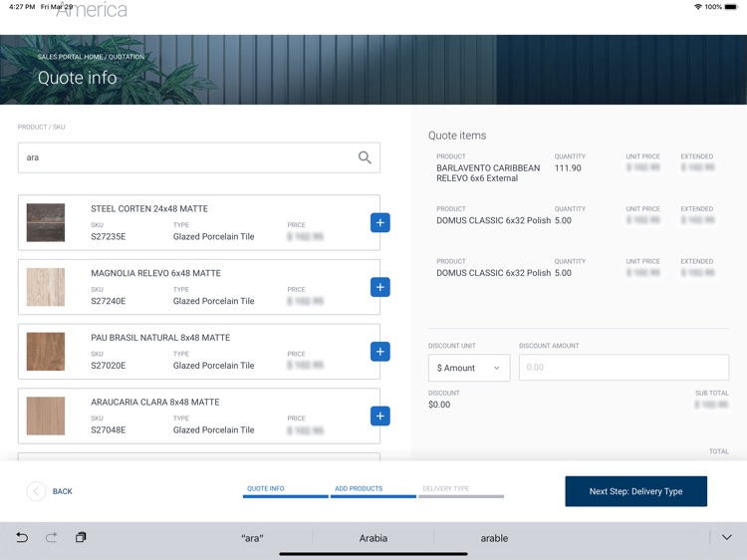
Task: Tap the 4:27 PM clock
Action: tap(22, 7)
